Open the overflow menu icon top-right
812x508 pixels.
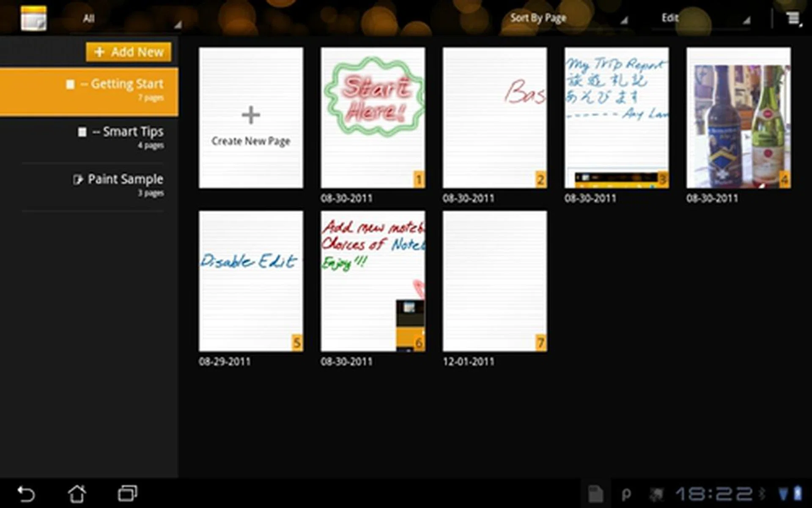tap(793, 18)
